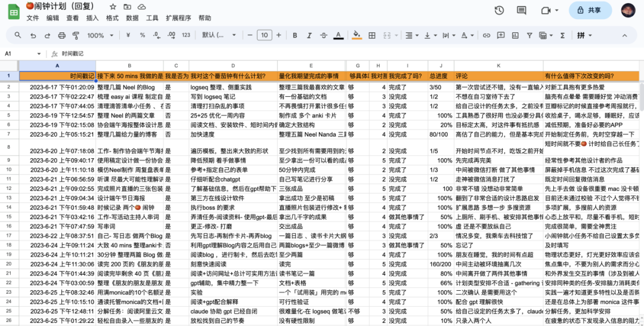
Task: Open the Google Sheets home icon
Action: (x=14, y=13)
